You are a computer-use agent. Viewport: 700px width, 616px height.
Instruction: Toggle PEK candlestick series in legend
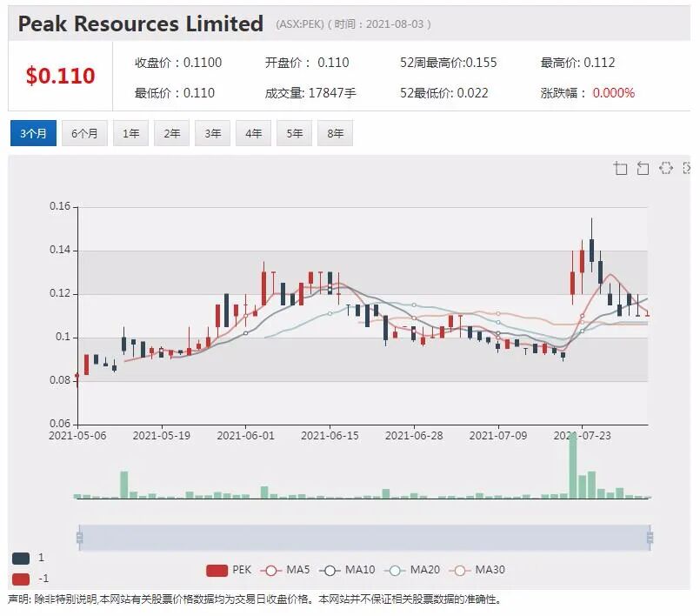(x=229, y=570)
